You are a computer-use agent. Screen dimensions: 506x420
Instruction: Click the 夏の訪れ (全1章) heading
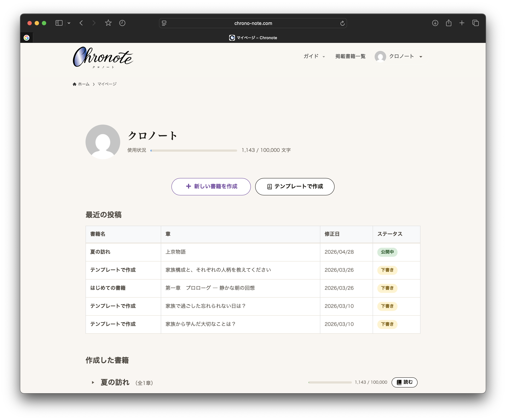click(x=127, y=382)
